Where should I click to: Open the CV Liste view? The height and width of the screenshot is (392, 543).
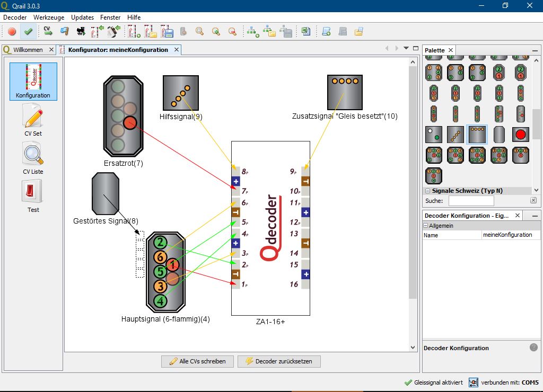tap(33, 158)
